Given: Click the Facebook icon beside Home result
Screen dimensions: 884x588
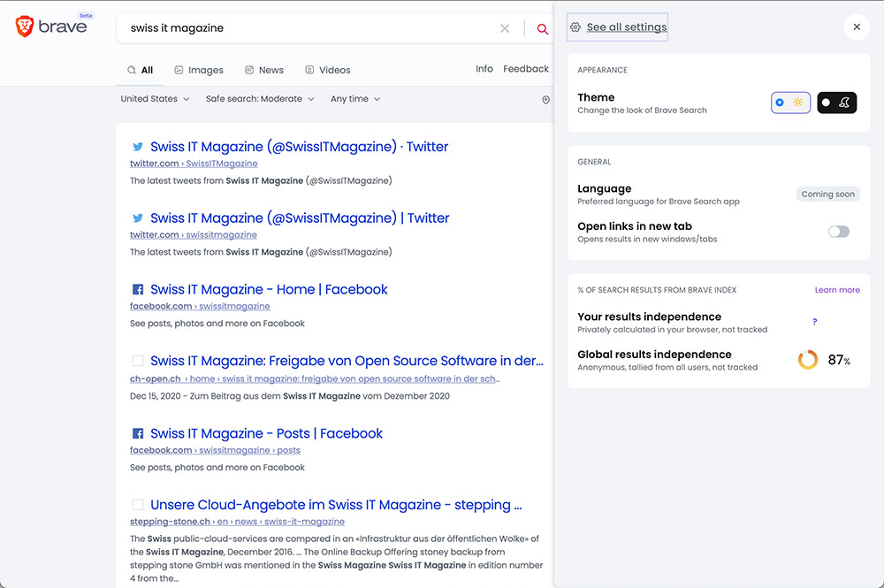Looking at the screenshot, I should (138, 289).
